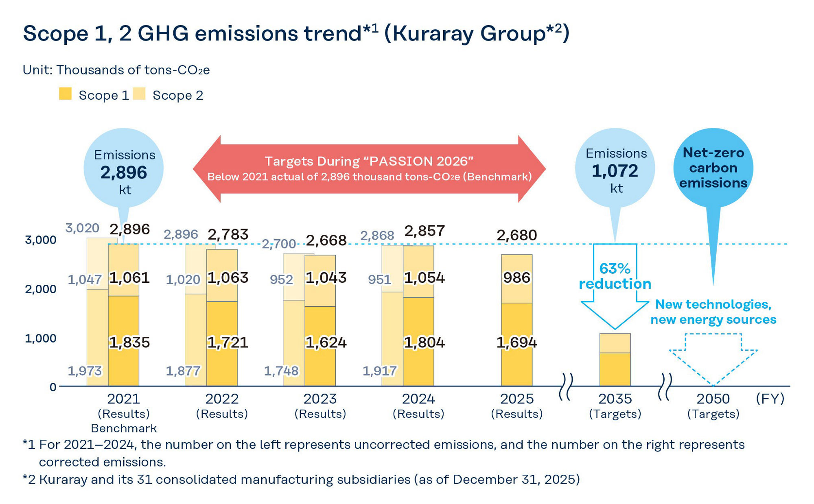Click the "Benchmark" label under 2021
The height and width of the screenshot is (504, 814).
tap(124, 428)
